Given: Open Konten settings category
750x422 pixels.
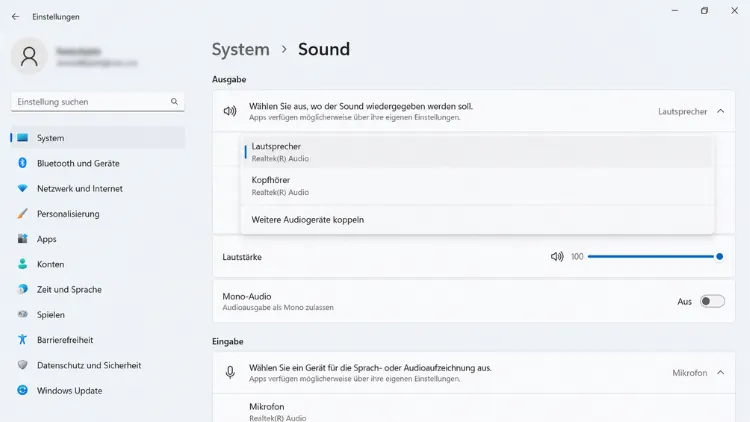Looking at the screenshot, I should point(98,264).
